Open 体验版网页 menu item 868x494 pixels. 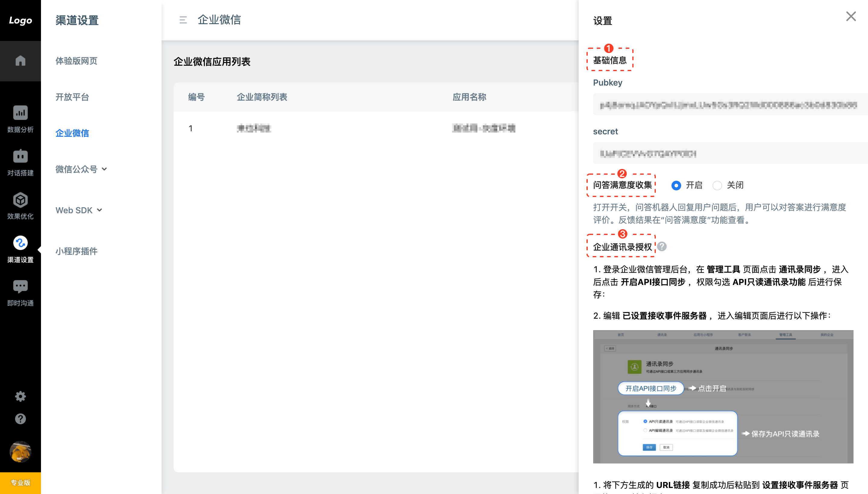(76, 61)
